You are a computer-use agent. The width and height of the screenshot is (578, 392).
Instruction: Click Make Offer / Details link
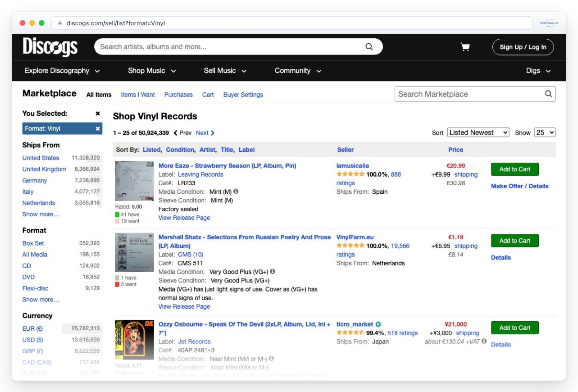[x=520, y=186]
